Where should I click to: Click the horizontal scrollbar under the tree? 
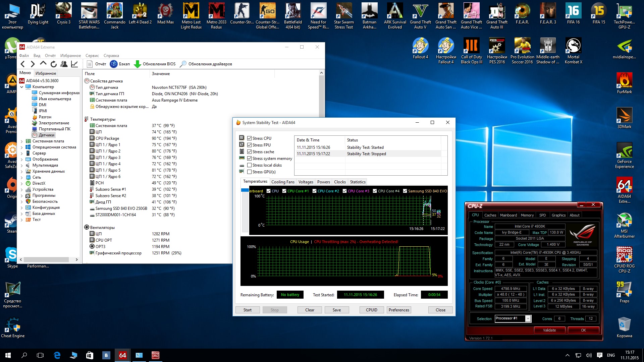click(x=46, y=259)
